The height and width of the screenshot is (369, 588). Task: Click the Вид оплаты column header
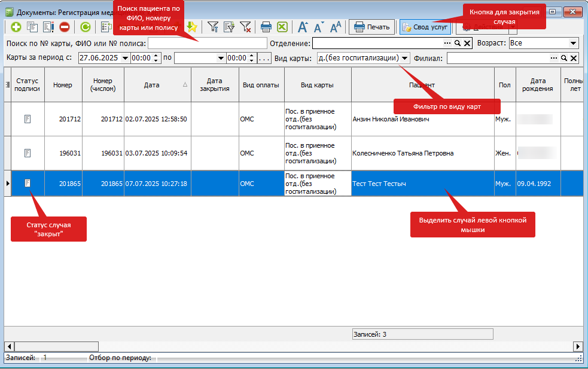pos(261,85)
